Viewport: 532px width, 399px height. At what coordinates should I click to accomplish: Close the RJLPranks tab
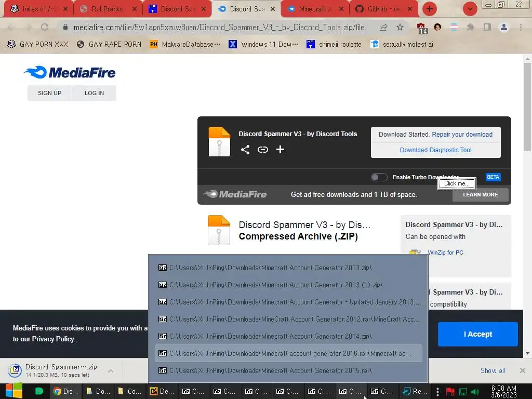[x=135, y=9]
